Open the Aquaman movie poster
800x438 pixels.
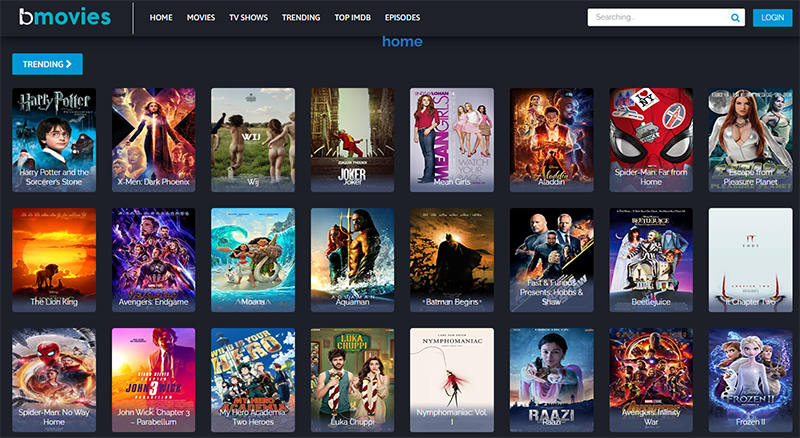click(353, 260)
